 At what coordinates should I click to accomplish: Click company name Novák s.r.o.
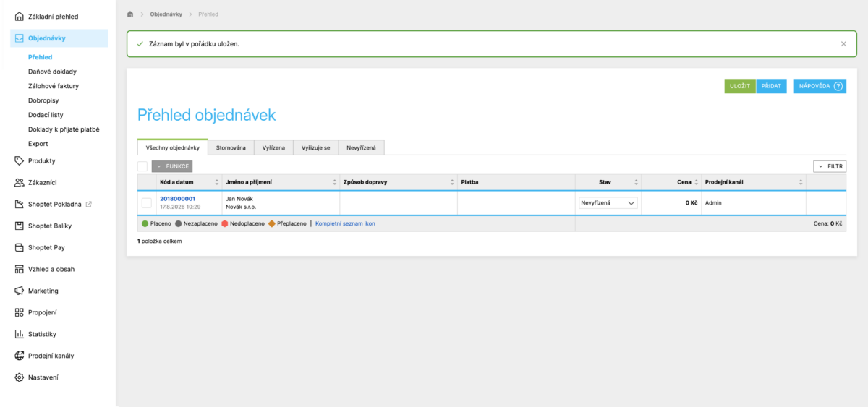coord(241,207)
